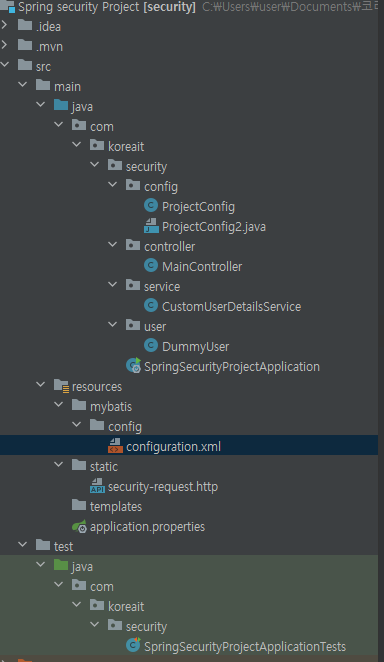
Task: Open CustomUserDetailsService class
Action: click(232, 307)
